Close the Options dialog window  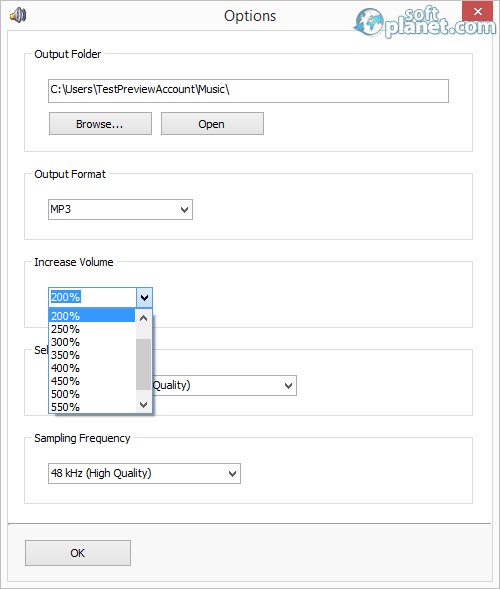(x=477, y=11)
